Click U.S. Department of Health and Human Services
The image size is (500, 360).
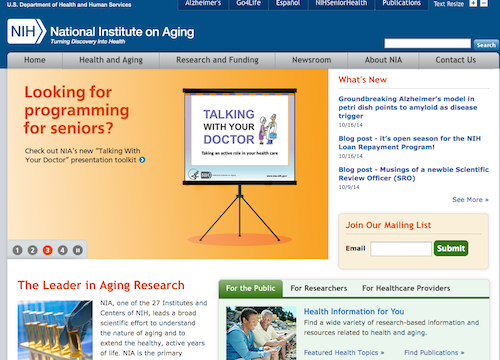tap(69, 5)
